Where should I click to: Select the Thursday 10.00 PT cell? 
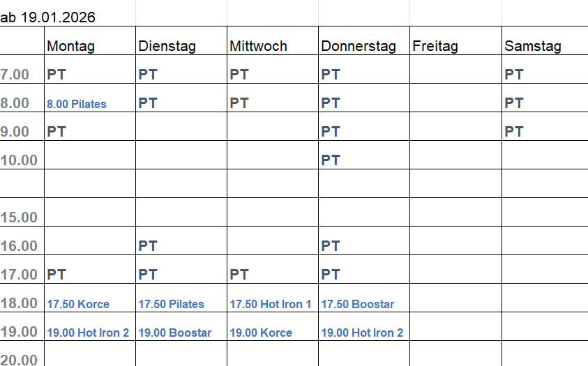pyautogui.click(x=331, y=160)
